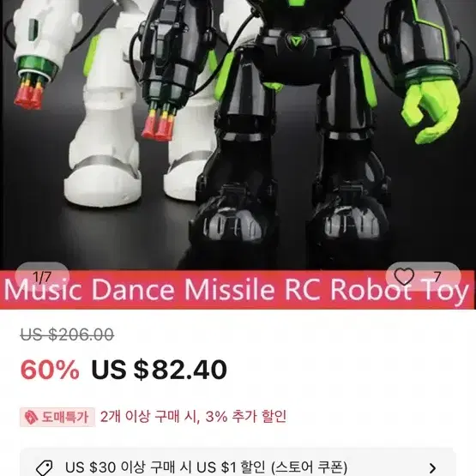Viewport: 476px width, 476px height.
Task: Tap the 1/7 image counter pill
Action: (x=42, y=277)
